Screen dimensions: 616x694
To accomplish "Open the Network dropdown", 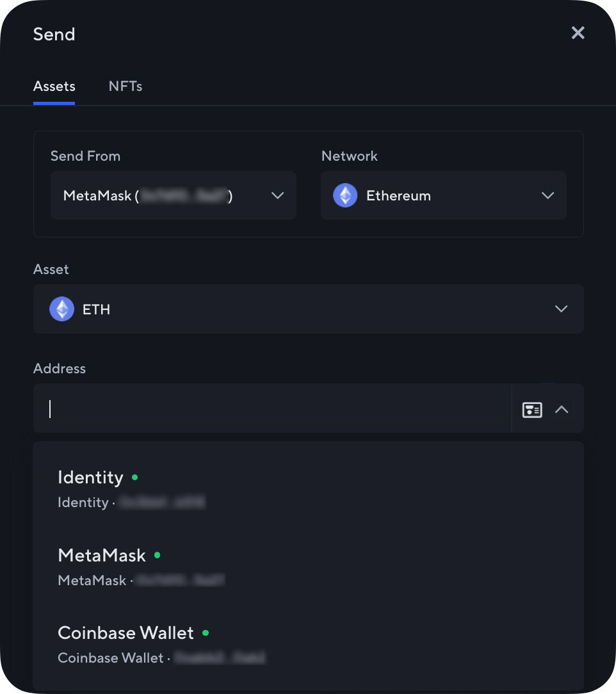I will pyautogui.click(x=547, y=195).
